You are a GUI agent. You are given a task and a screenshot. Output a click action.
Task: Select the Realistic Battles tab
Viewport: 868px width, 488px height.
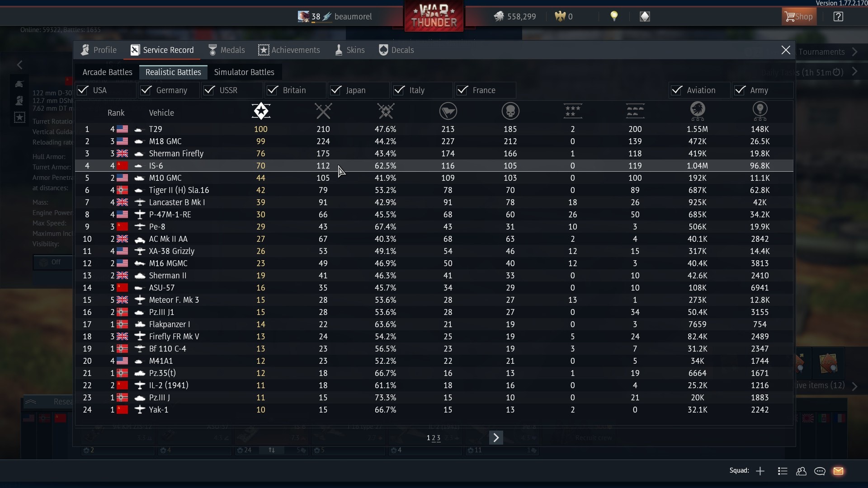(x=173, y=72)
